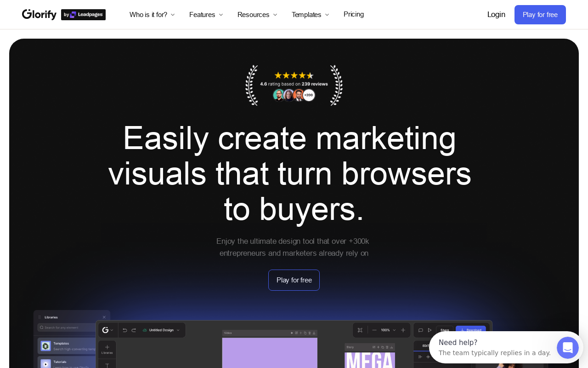Expand the Templates dropdown in navigation
Screen dimensions: 588x368
pos(311,15)
